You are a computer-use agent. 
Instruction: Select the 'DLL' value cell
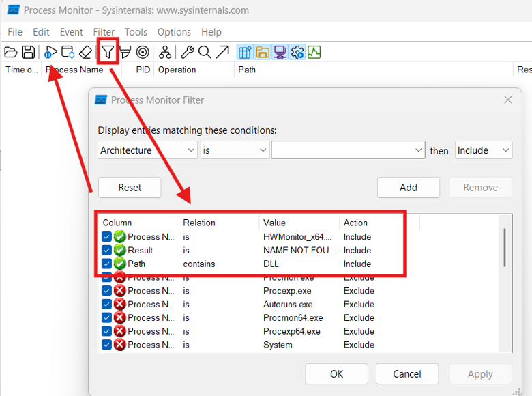[x=271, y=264]
